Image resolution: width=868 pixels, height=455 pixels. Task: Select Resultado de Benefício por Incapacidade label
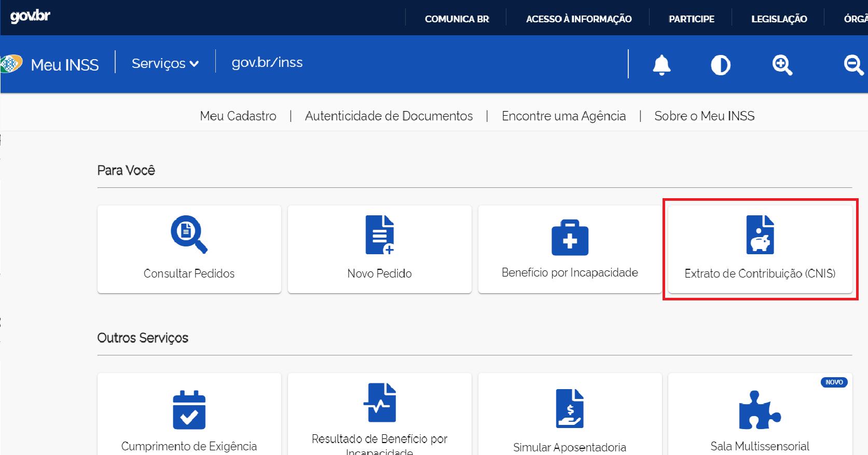click(x=380, y=444)
